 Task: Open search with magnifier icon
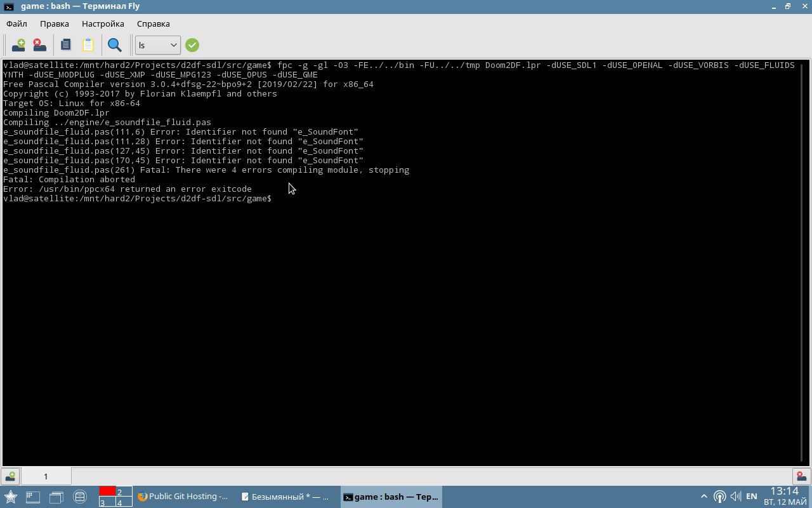click(x=114, y=45)
